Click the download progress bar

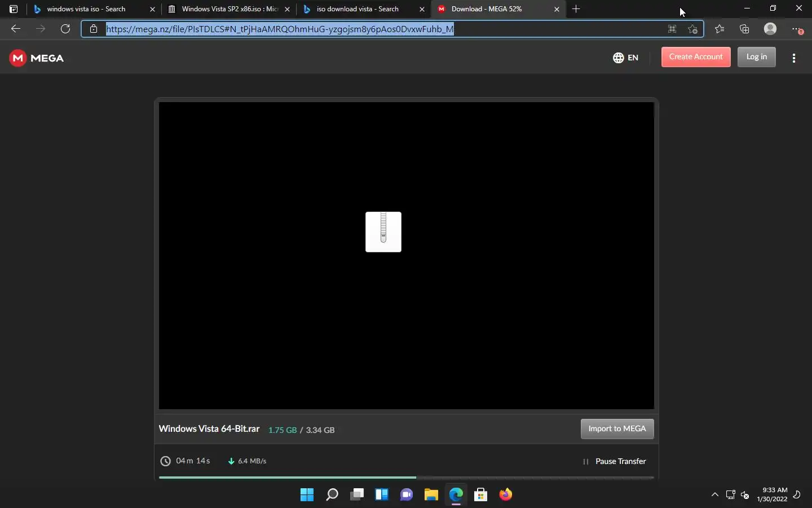tap(407, 478)
